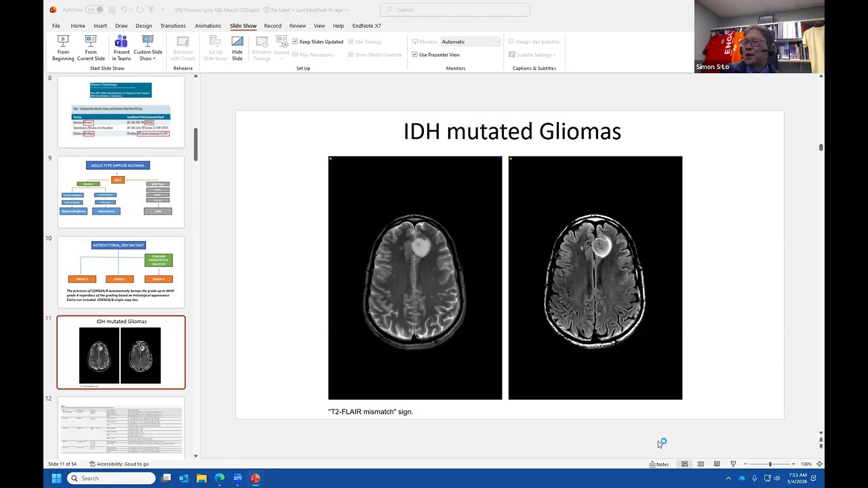The height and width of the screenshot is (488, 868).
Task: Open Outlook from taskbar
Action: [x=184, y=479]
